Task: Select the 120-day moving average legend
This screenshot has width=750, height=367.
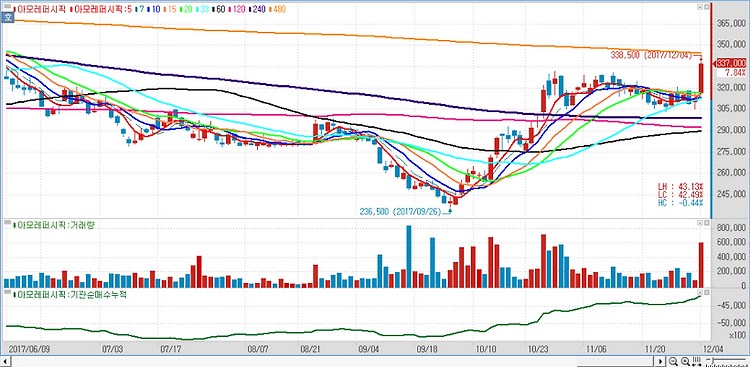Action: pos(237,9)
